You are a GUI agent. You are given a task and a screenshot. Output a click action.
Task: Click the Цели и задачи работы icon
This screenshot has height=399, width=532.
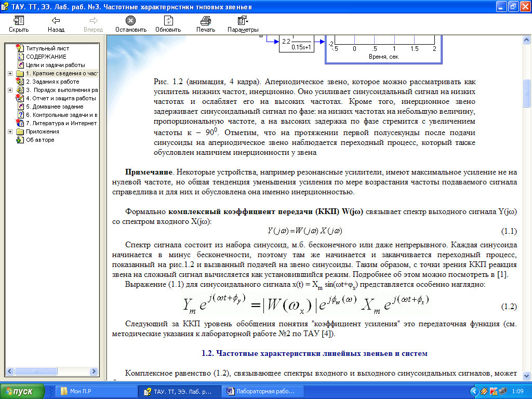coord(20,65)
